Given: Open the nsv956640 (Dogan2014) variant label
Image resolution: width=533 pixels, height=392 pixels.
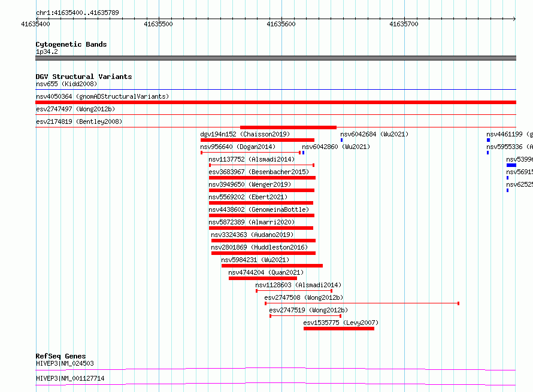Looking at the screenshot, I should coord(238,147).
